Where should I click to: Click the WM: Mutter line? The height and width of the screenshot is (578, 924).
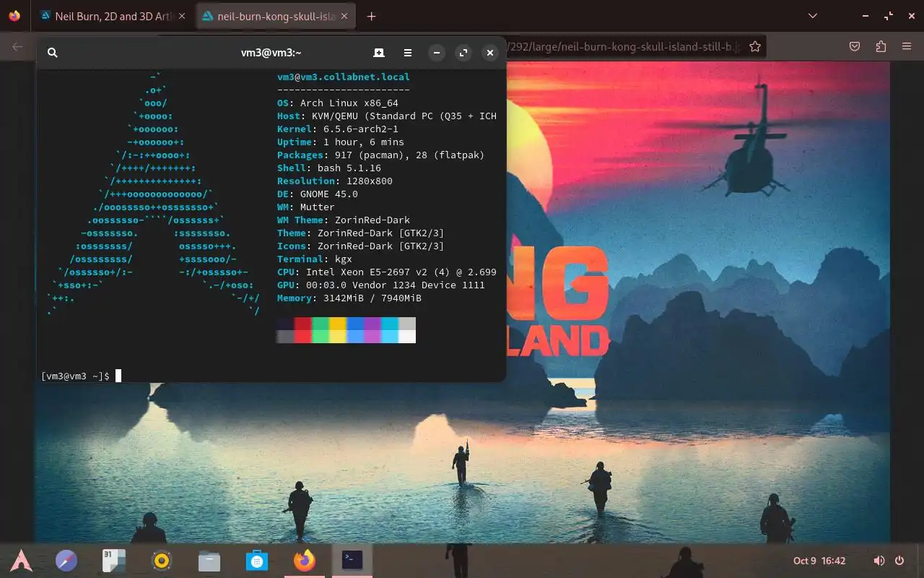[x=306, y=207]
